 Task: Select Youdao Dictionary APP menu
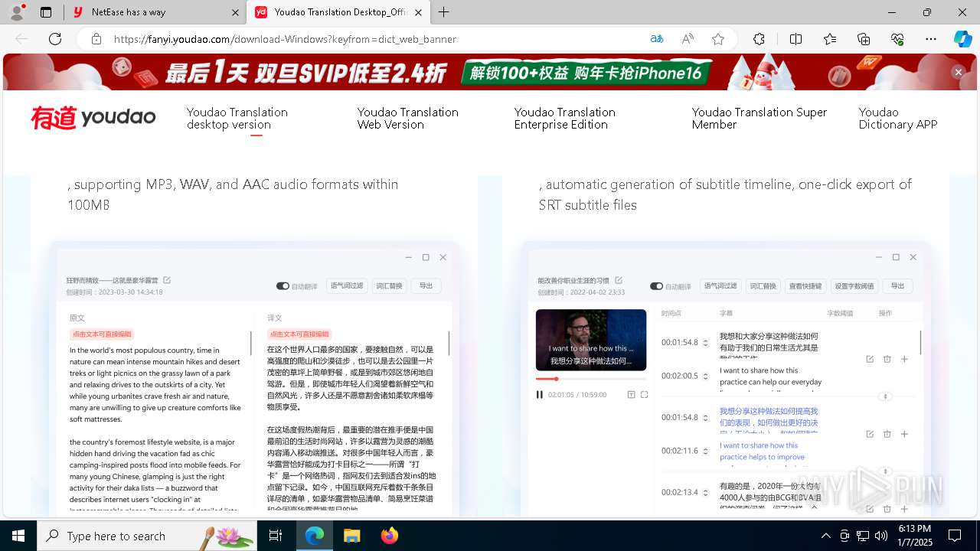pos(897,119)
